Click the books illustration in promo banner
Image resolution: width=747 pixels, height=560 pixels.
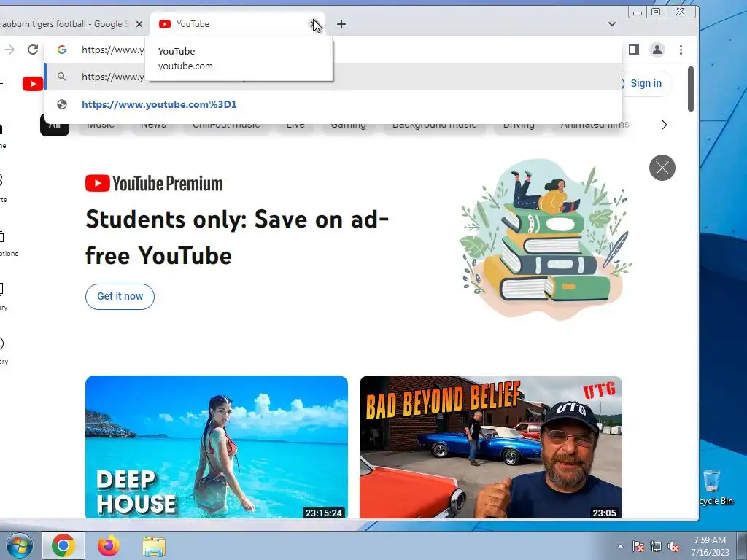click(546, 238)
